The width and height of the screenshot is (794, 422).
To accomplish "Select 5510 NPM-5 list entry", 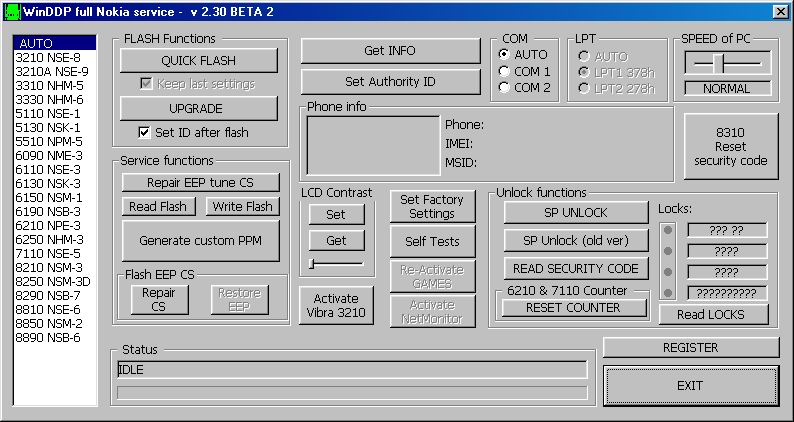I will click(55, 141).
